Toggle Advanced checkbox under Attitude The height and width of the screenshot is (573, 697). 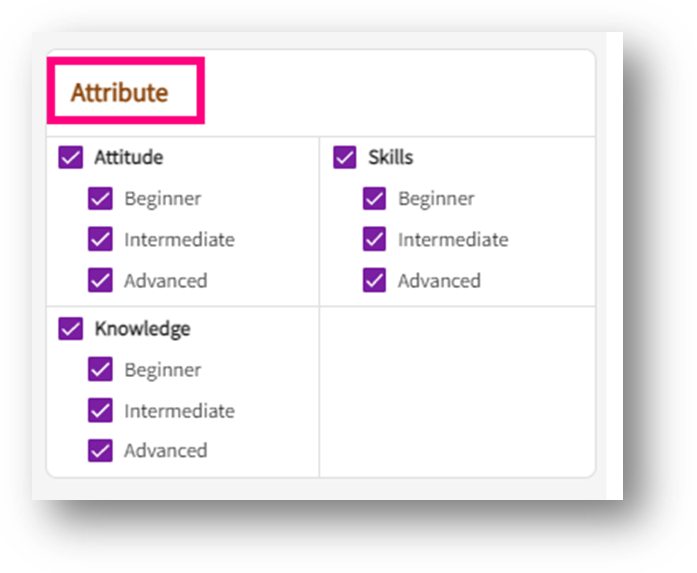pyautogui.click(x=100, y=281)
